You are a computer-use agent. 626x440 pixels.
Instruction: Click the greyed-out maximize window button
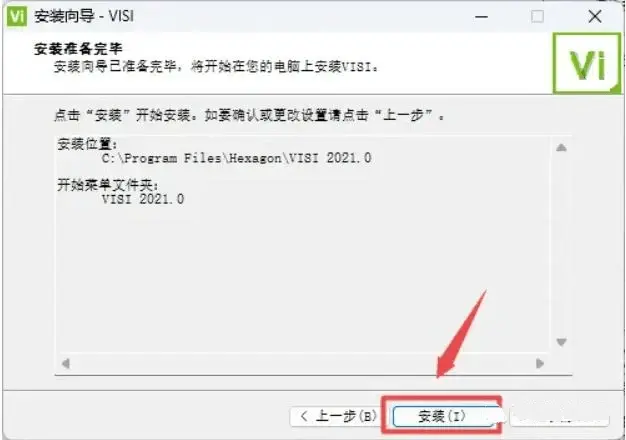coord(537,17)
